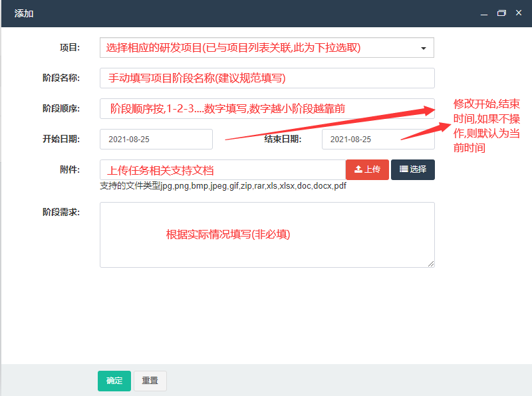Click the 添加 dialog title text

(x=24, y=13)
